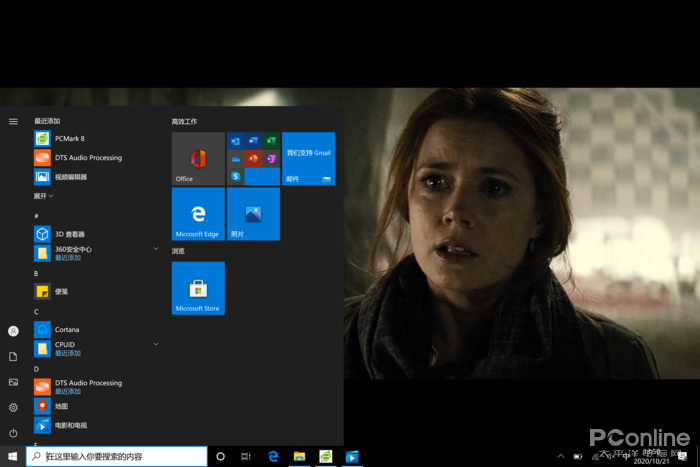Image resolution: width=700 pixels, height=467 pixels.
Task: Expand the 360 Security Center folder
Action: point(96,253)
